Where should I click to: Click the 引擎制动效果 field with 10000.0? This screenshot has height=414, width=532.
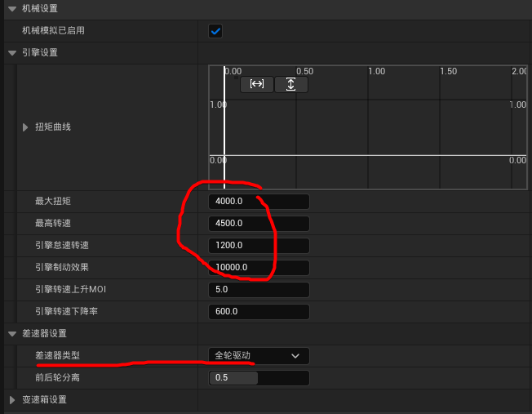pyautogui.click(x=259, y=268)
